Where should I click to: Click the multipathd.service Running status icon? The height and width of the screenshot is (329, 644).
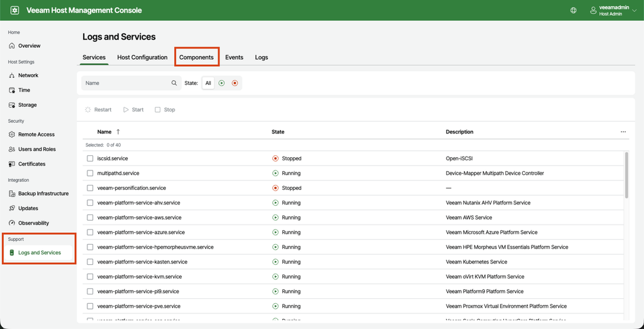(x=275, y=174)
